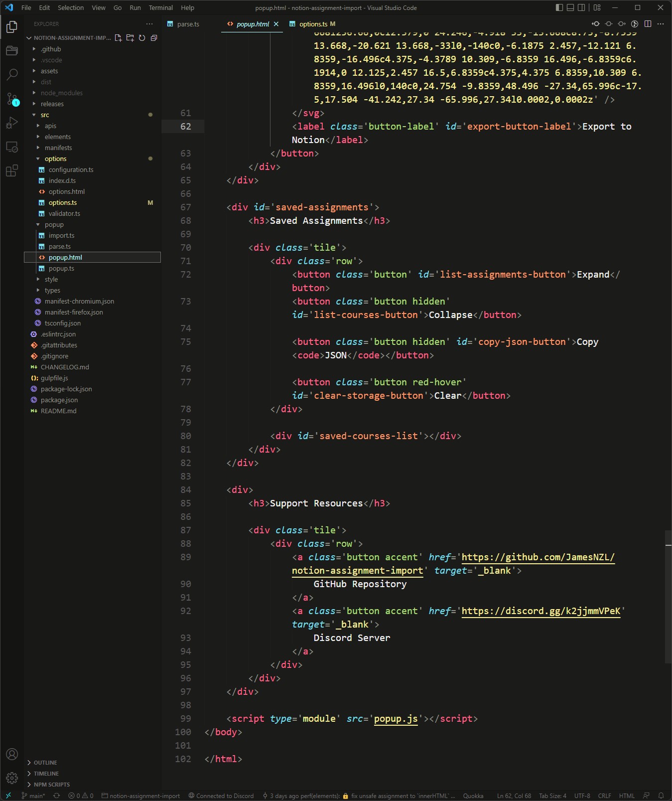Image resolution: width=672 pixels, height=801 pixels.
Task: Open the Explorer view in activity bar
Action: coord(12,26)
